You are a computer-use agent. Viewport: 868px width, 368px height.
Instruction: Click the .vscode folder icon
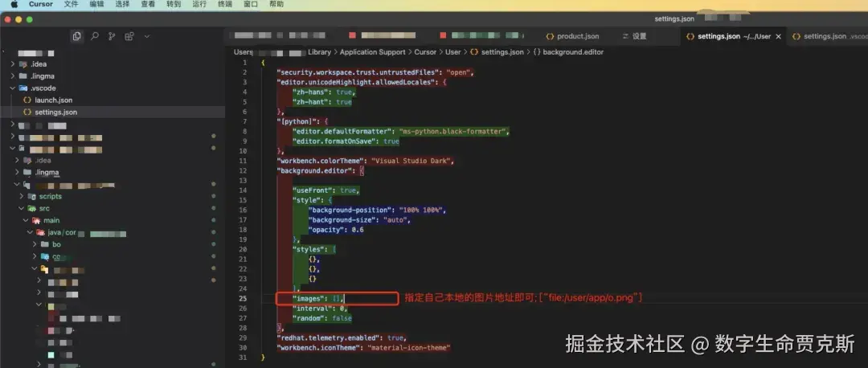pos(23,88)
